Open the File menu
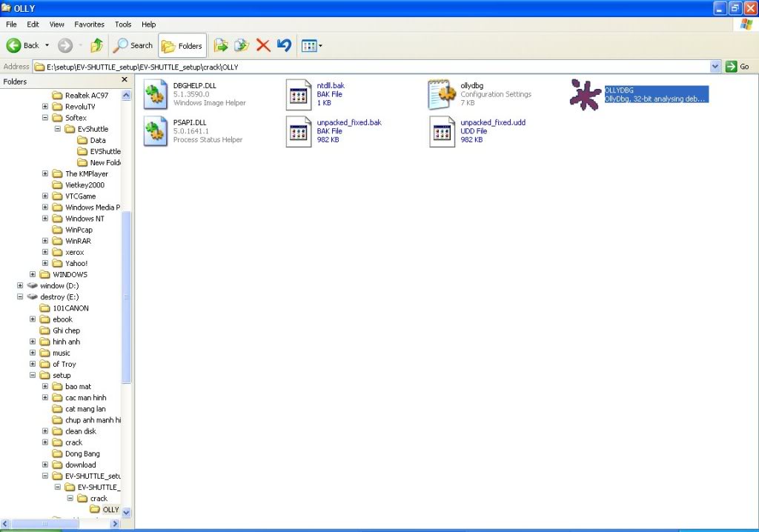The image size is (759, 532). click(x=11, y=24)
